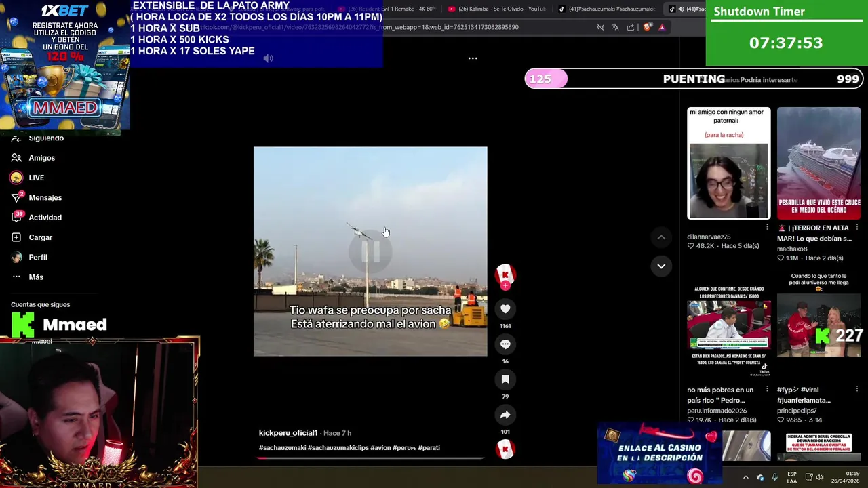868x488 pixels.
Task: Open kickperu_oficial1 username link
Action: 288,433
